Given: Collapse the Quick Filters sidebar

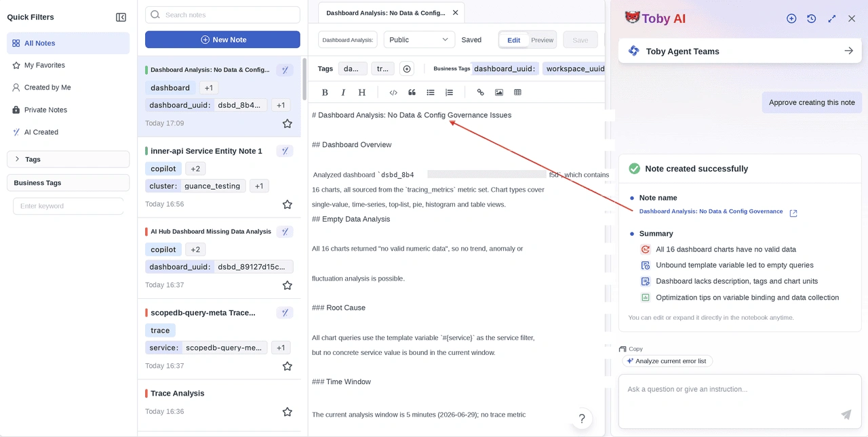Looking at the screenshot, I should point(121,18).
